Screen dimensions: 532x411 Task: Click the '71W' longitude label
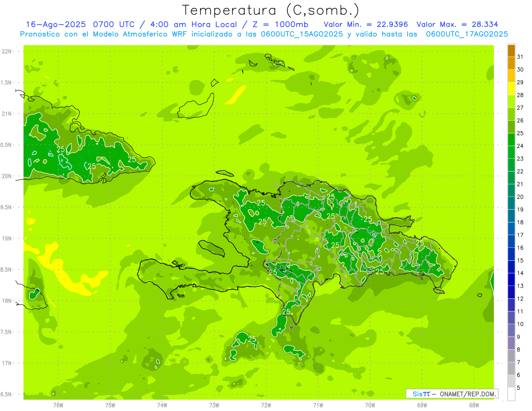[318, 405]
